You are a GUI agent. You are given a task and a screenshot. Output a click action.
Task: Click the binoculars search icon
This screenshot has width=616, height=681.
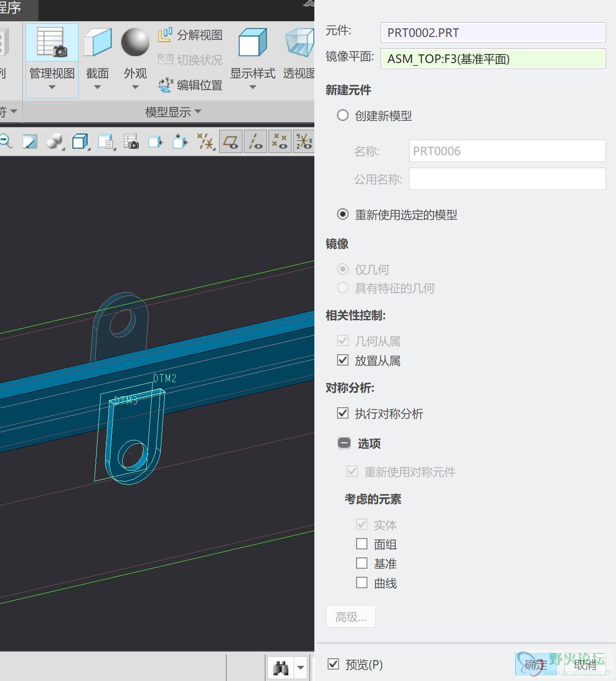tap(281, 668)
